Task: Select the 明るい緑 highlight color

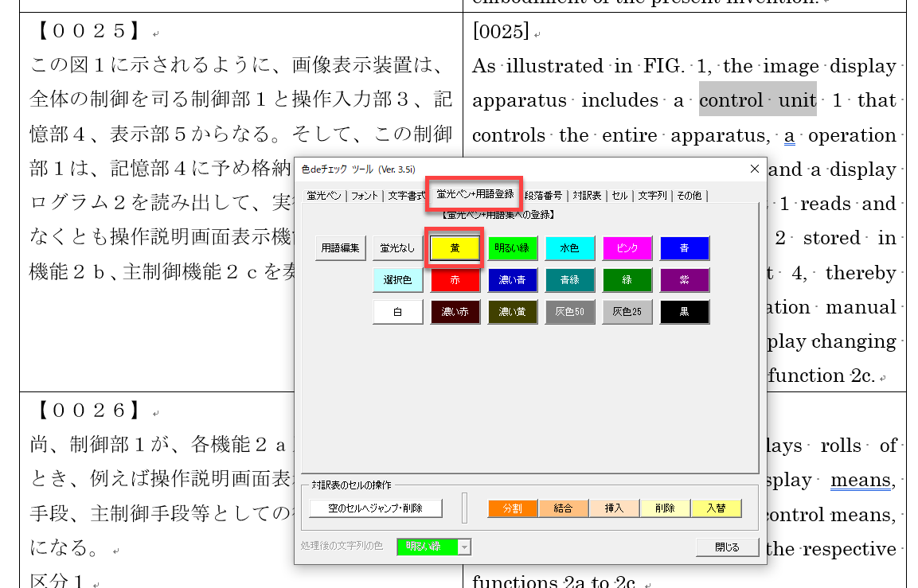Action: pyautogui.click(x=512, y=248)
